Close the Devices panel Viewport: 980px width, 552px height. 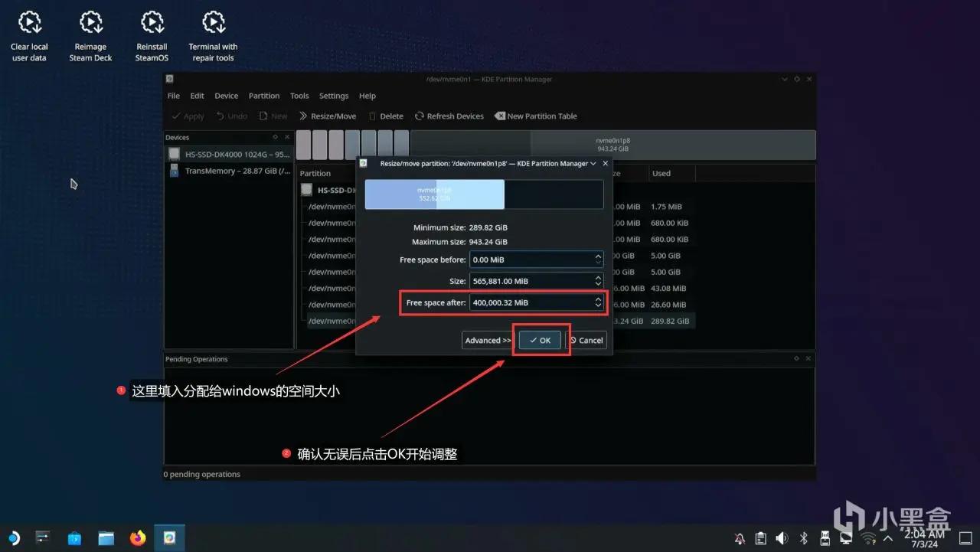point(287,137)
